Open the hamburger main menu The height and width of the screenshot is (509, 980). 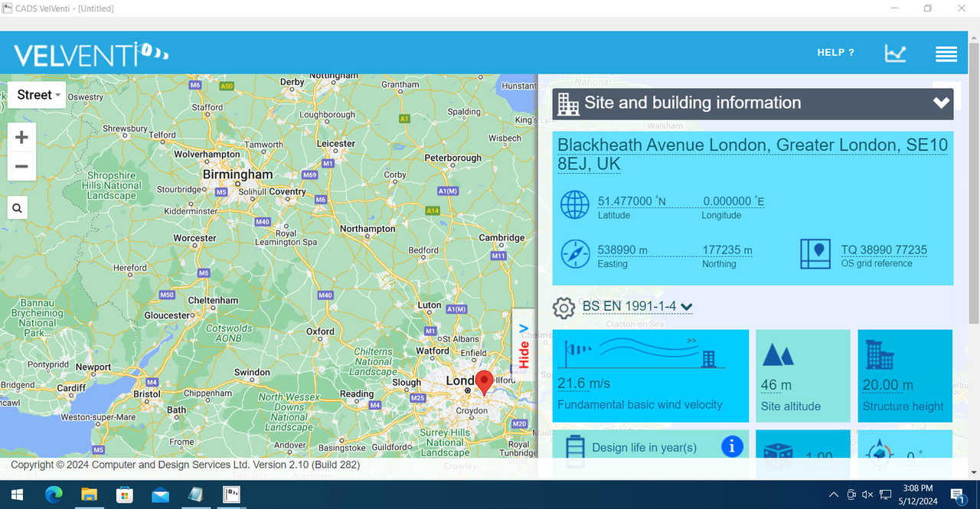tap(946, 54)
